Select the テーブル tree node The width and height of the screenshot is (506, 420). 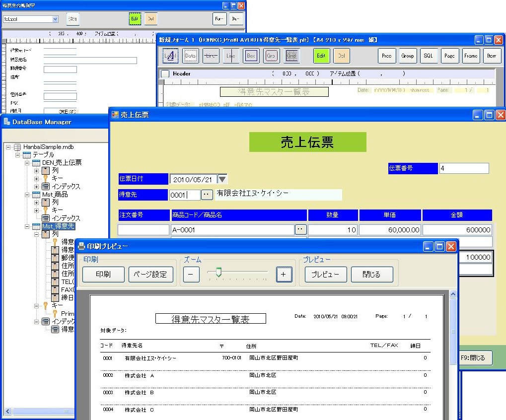pos(43,155)
